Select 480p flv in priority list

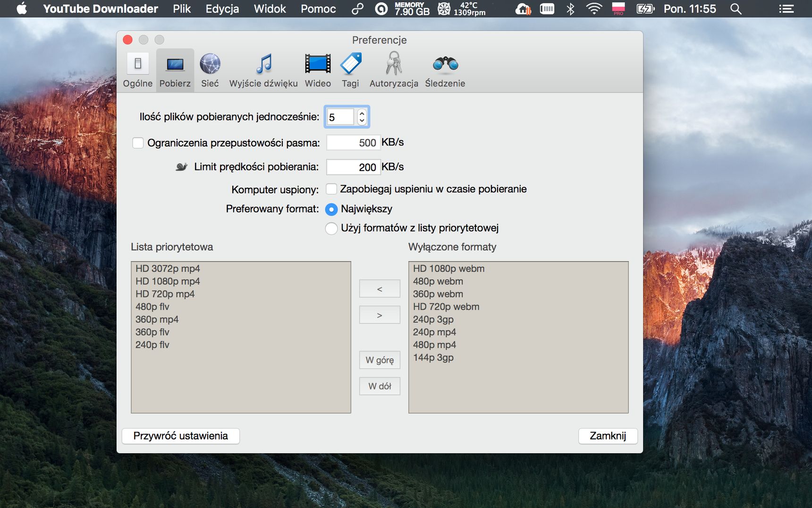point(241,307)
